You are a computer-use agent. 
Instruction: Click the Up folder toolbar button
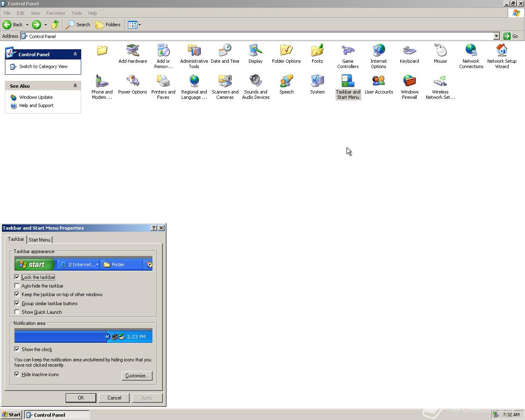[55, 25]
